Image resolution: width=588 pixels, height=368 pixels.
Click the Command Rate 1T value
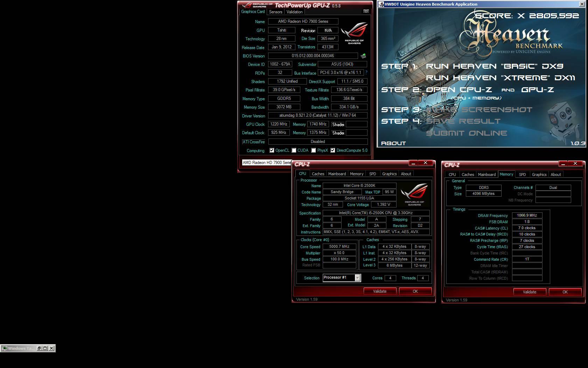[527, 259]
